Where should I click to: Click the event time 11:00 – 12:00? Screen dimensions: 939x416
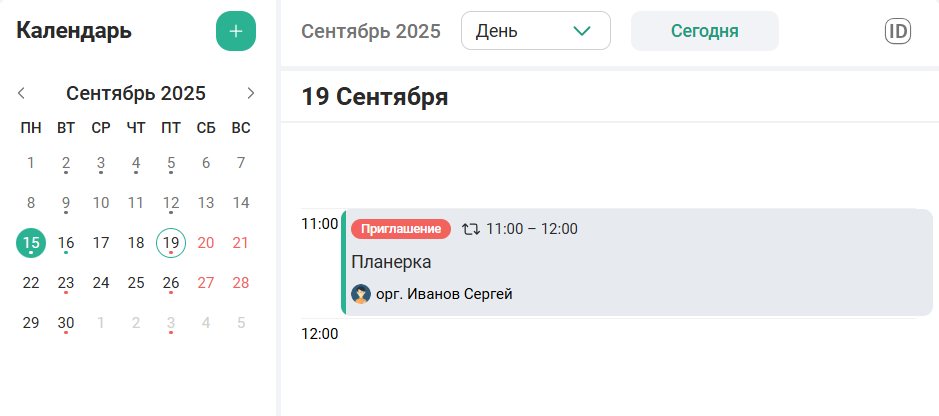532,229
